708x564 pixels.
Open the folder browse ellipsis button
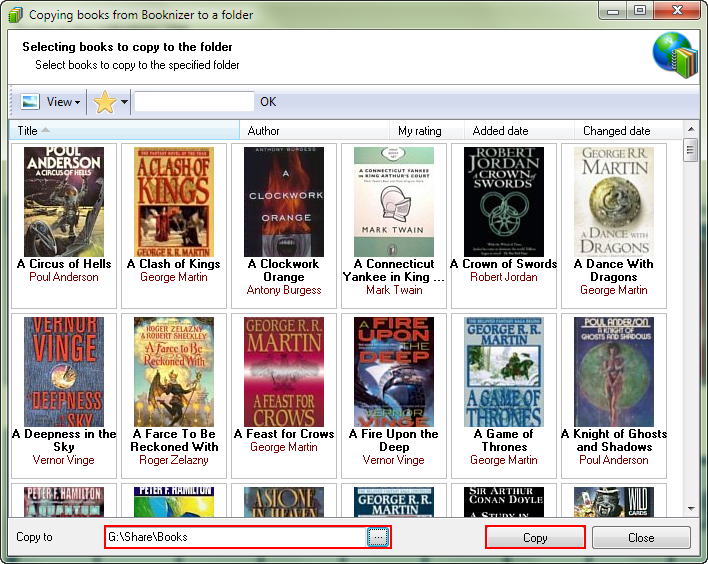(378, 537)
